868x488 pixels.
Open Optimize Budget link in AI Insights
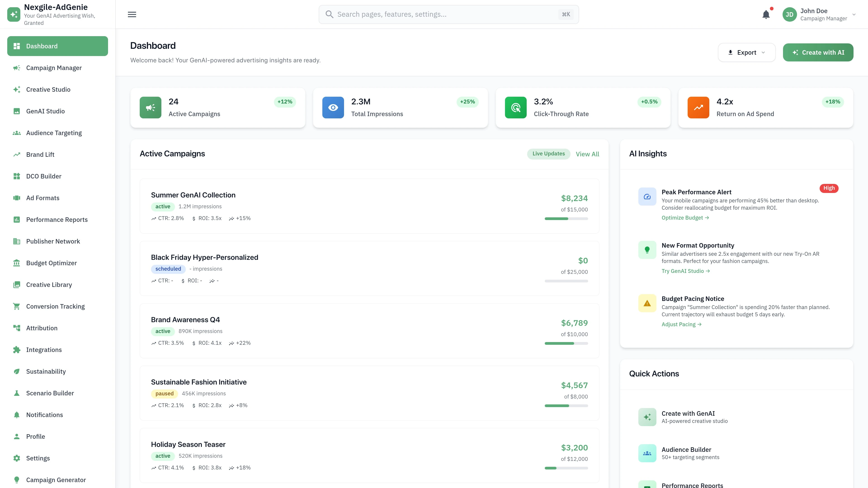(685, 218)
